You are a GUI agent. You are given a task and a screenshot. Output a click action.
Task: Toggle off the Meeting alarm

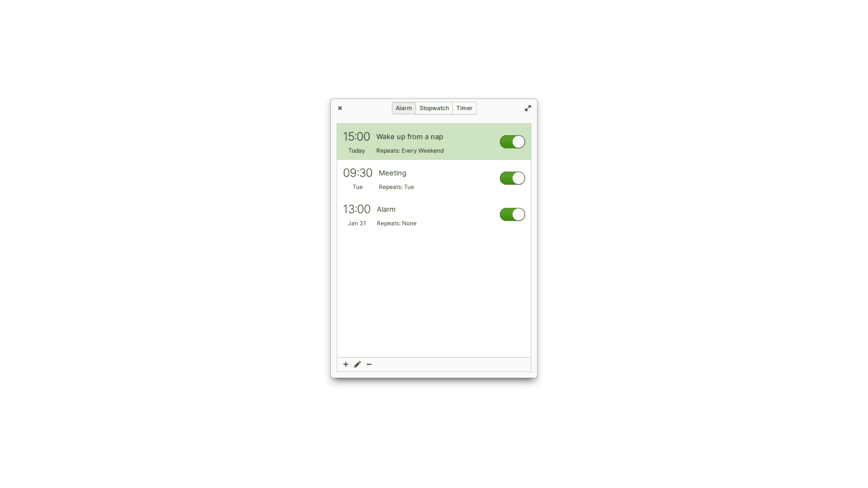(512, 178)
